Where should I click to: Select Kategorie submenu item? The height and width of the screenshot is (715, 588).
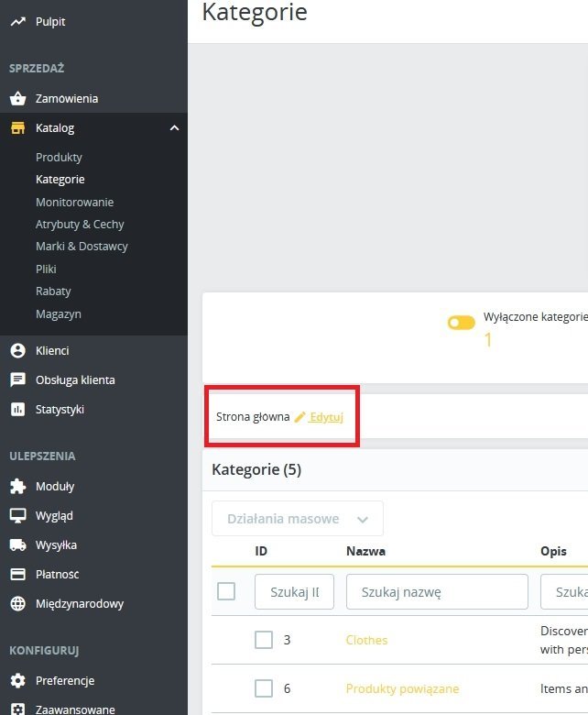click(x=60, y=179)
